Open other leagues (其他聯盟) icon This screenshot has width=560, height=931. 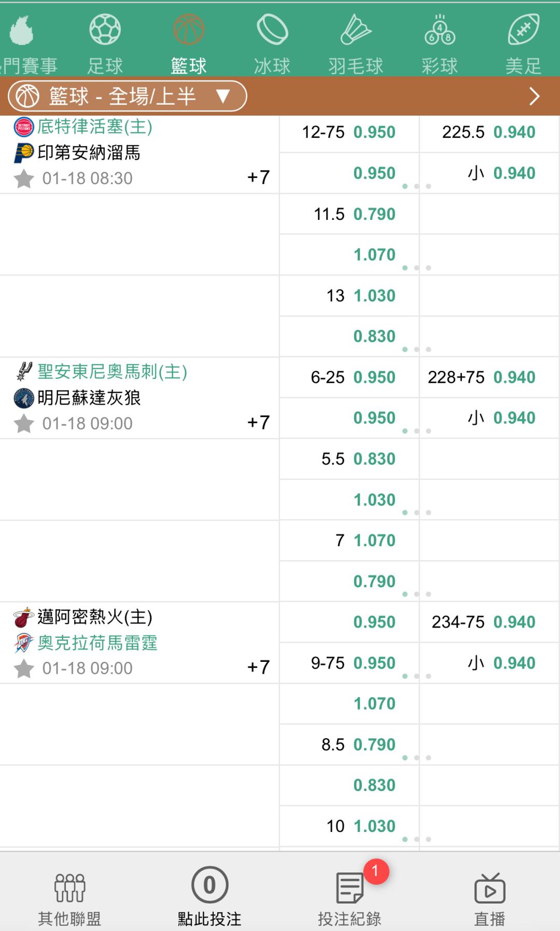(x=69, y=889)
